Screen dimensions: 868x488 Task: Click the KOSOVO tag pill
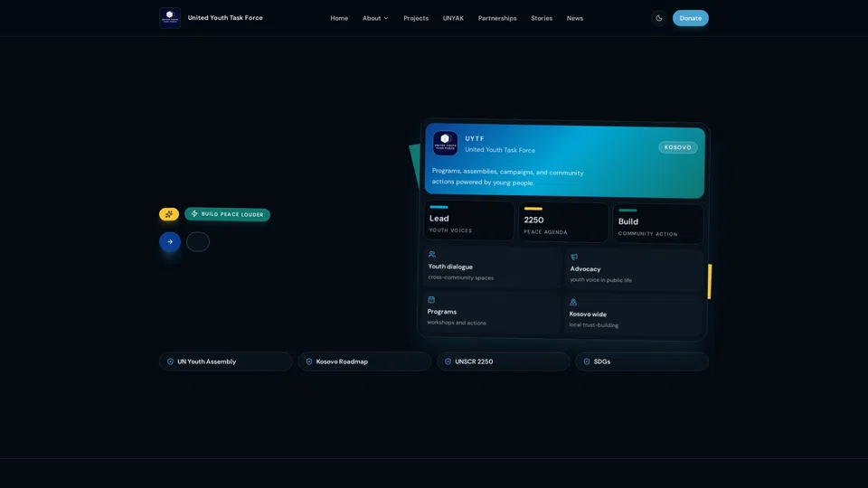click(x=677, y=147)
